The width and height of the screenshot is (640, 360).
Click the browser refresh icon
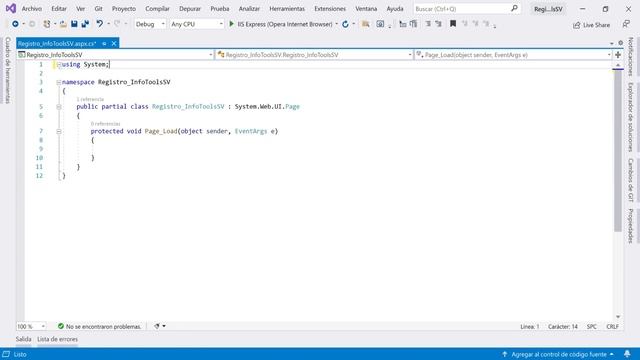345,24
